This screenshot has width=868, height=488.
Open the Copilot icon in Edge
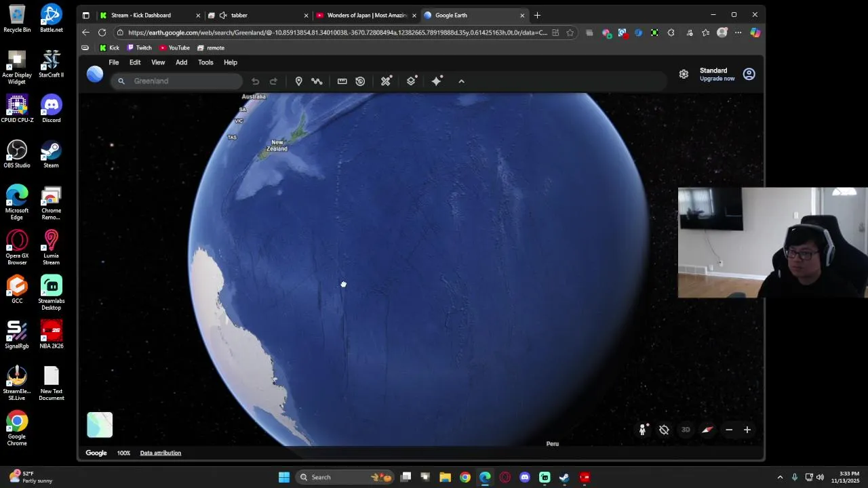pos(755,33)
